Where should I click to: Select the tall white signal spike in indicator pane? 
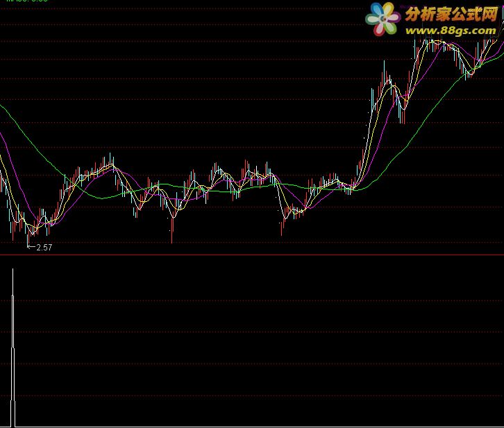coord(13,348)
